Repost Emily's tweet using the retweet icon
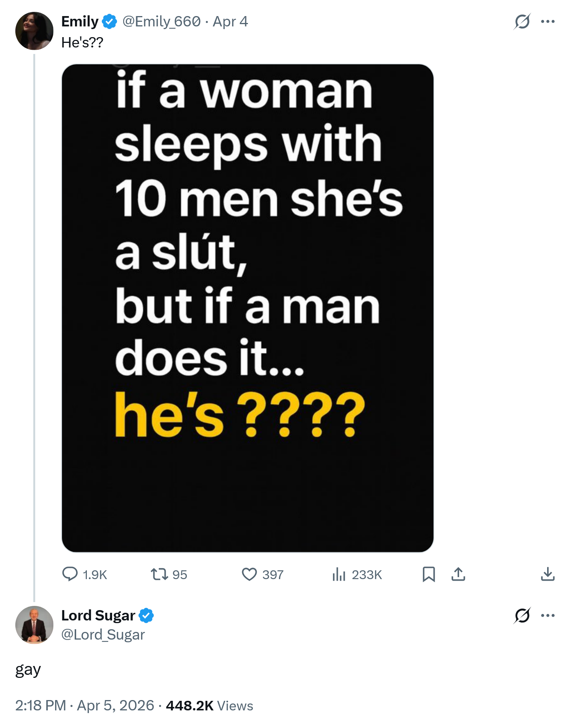 [159, 574]
